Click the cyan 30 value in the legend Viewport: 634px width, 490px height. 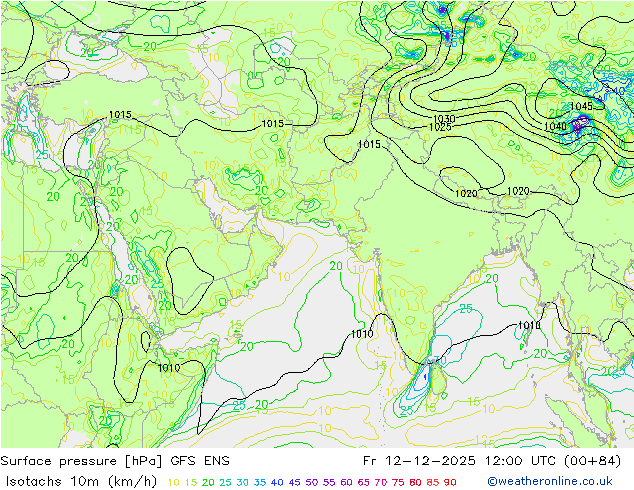[x=243, y=482]
